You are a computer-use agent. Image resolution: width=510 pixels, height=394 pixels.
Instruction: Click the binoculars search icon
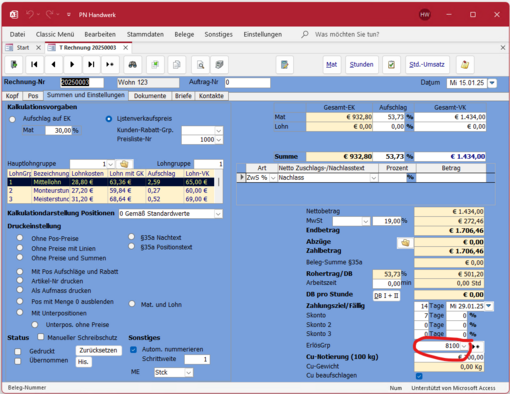coord(132,64)
